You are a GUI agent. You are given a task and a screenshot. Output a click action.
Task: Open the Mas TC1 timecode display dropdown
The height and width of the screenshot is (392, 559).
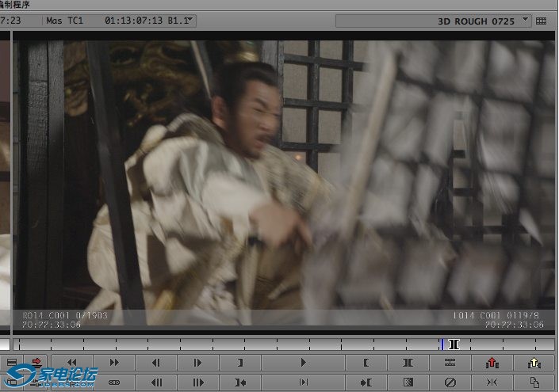pyautogui.click(x=190, y=19)
